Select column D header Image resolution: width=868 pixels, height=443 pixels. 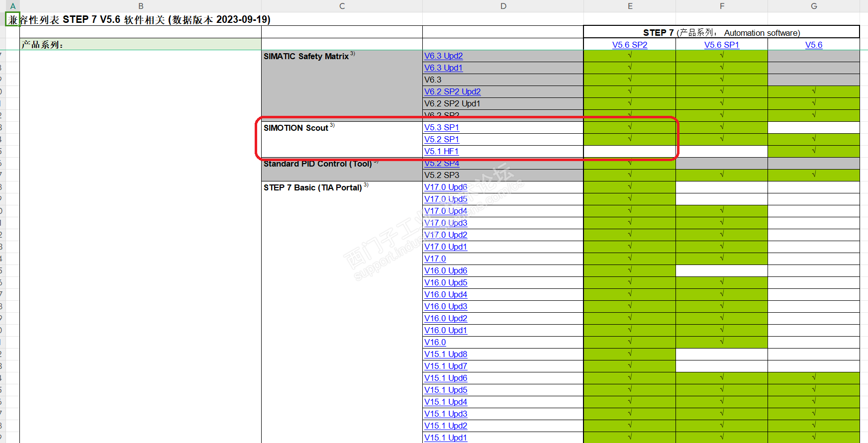click(x=503, y=6)
